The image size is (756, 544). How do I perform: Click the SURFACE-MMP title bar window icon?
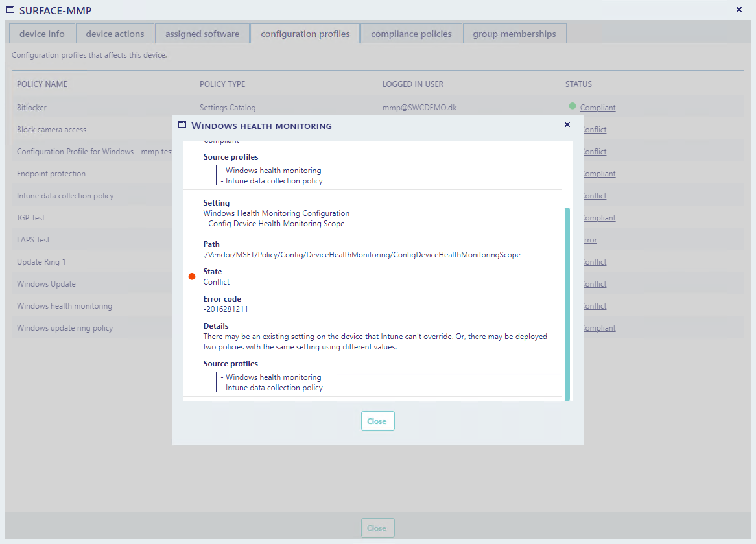pos(10,10)
